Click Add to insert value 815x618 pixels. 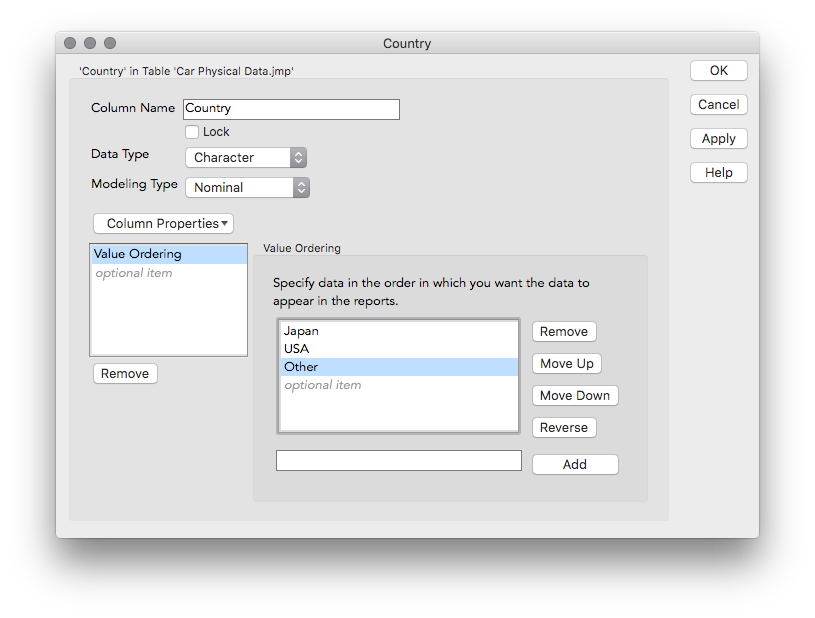(x=575, y=465)
